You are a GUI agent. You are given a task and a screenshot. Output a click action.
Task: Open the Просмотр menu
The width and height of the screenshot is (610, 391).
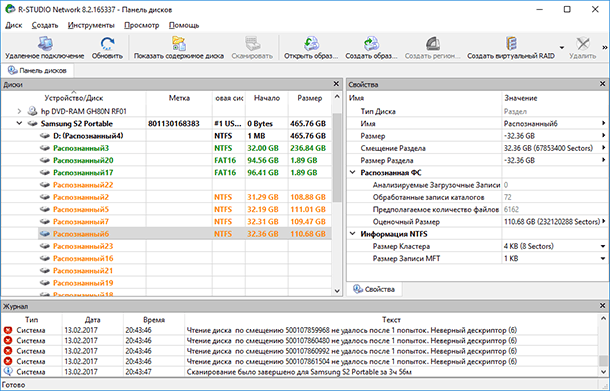[142, 25]
